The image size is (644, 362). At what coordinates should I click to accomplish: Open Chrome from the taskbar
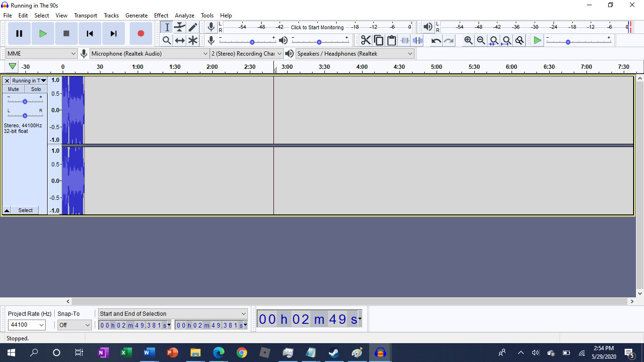[x=242, y=353]
